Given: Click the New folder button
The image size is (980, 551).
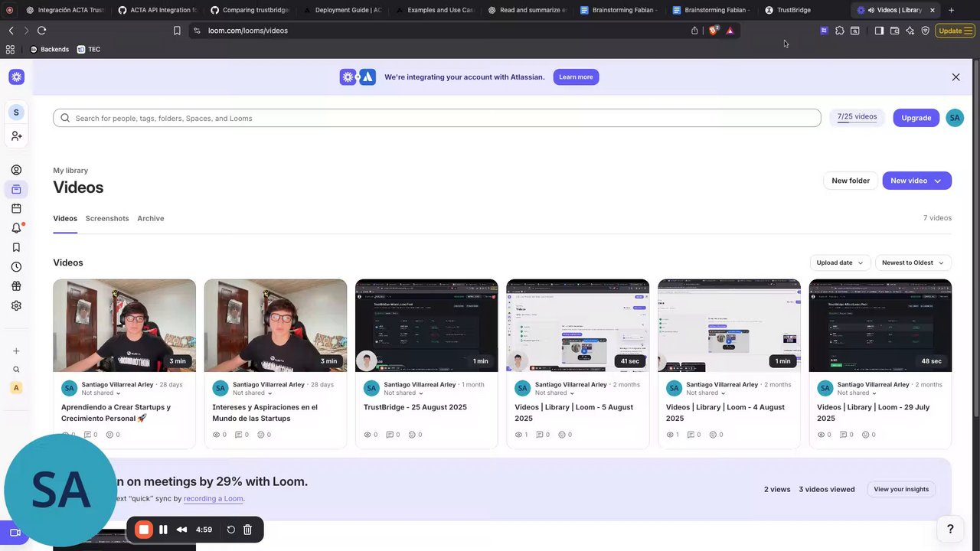Looking at the screenshot, I should point(850,181).
